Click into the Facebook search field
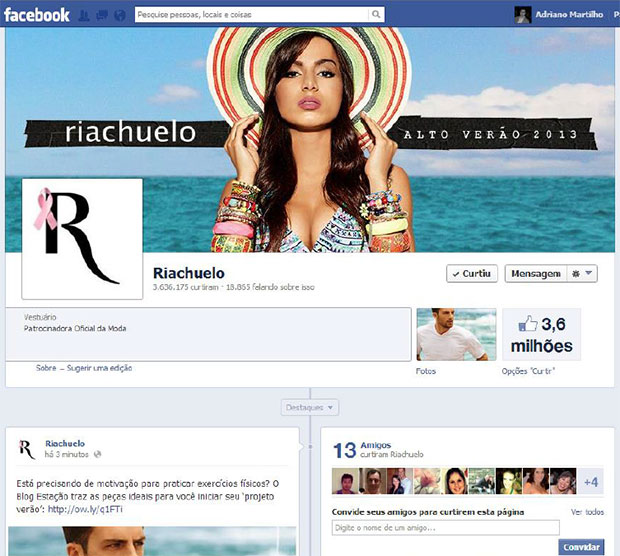Image resolution: width=620 pixels, height=556 pixels. [251, 15]
